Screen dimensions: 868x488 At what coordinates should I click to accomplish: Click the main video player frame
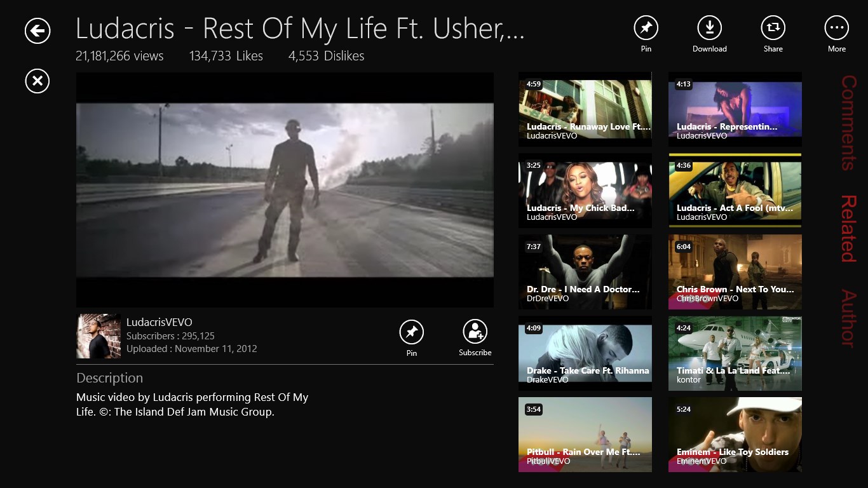click(x=285, y=190)
